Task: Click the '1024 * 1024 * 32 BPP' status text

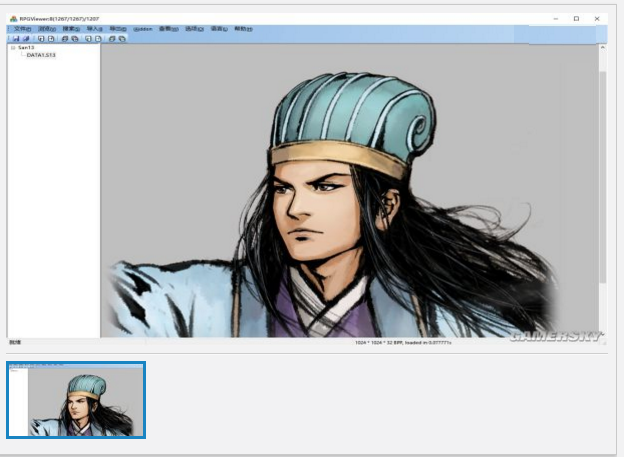Action: (x=379, y=342)
